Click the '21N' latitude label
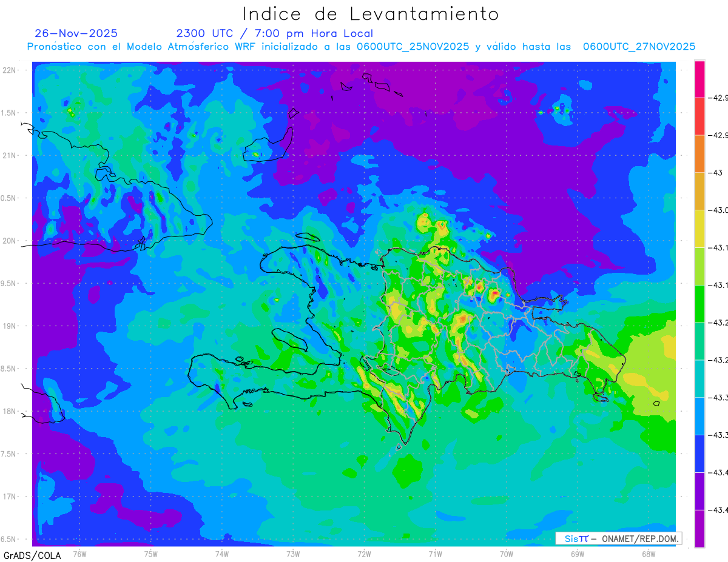Screen dimensions: 728x562 pyautogui.click(x=10, y=156)
